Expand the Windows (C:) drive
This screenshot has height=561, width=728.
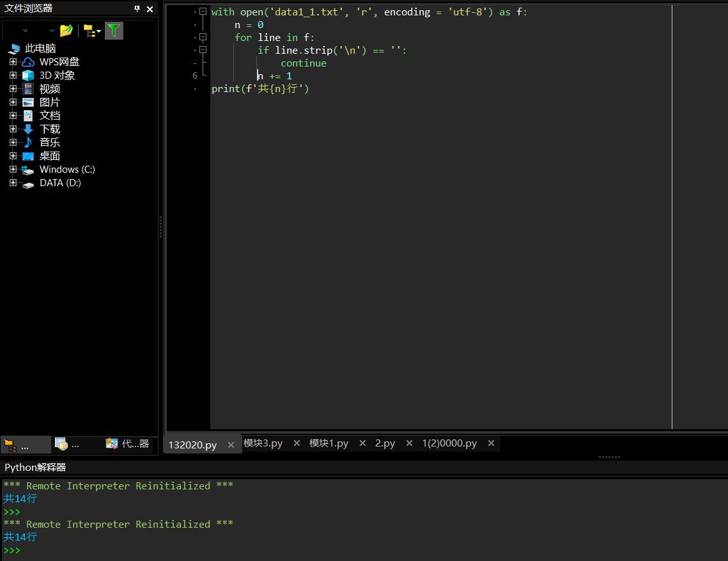(x=13, y=169)
